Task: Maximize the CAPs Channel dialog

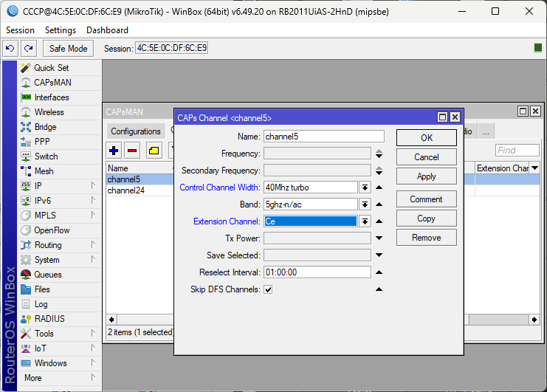Action: [x=442, y=117]
